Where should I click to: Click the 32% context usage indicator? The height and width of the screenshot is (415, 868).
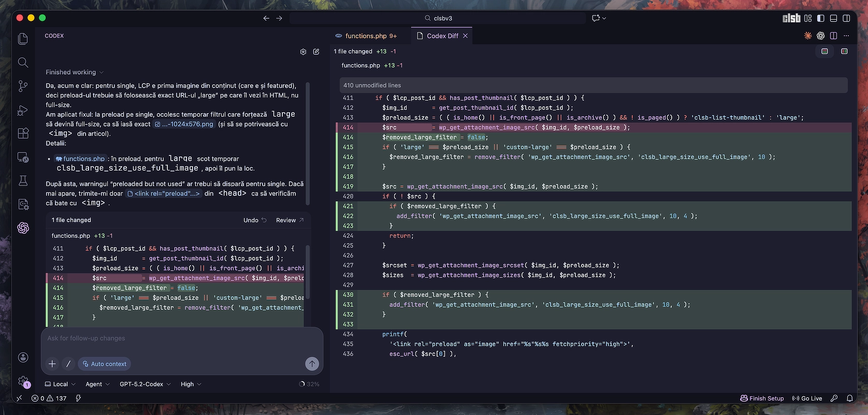point(309,384)
